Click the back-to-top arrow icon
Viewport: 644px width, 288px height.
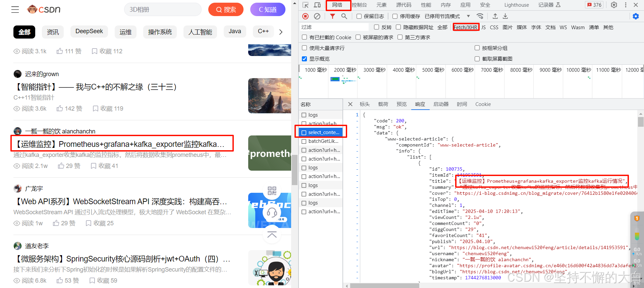(x=272, y=234)
